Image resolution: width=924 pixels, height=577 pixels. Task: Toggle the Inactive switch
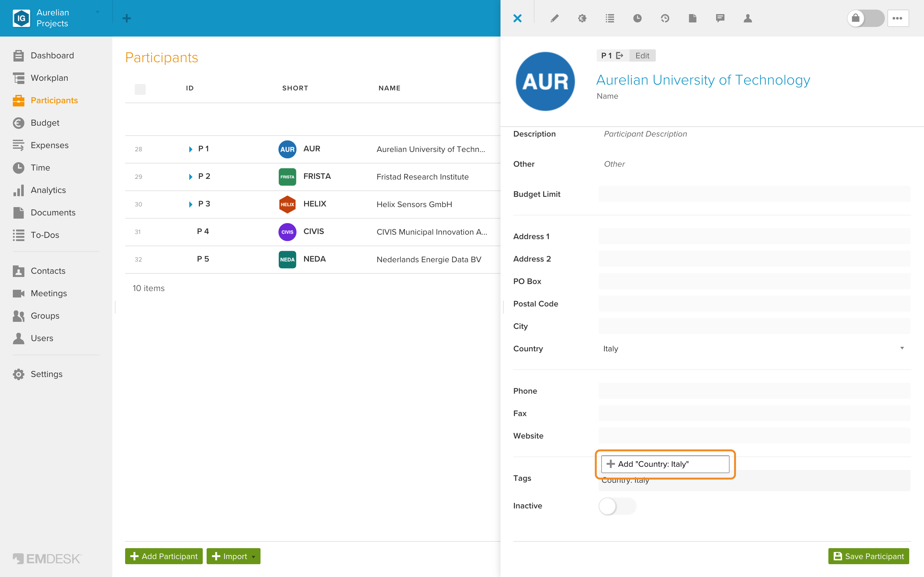tap(617, 506)
